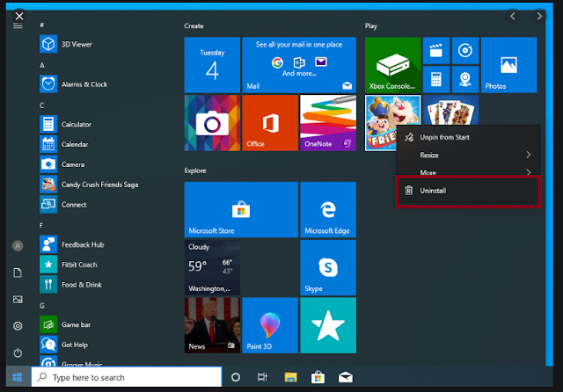563x392 pixels.
Task: Open the small Calculator tile
Action: click(x=436, y=79)
